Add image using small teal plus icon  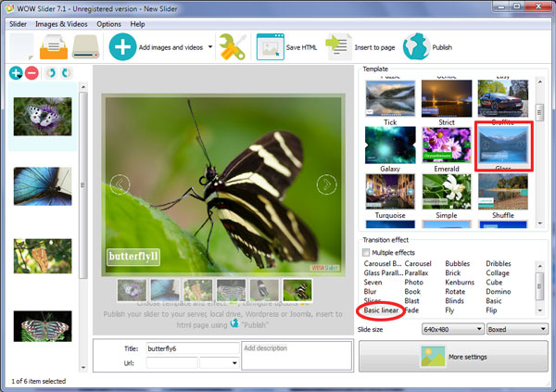click(16, 73)
